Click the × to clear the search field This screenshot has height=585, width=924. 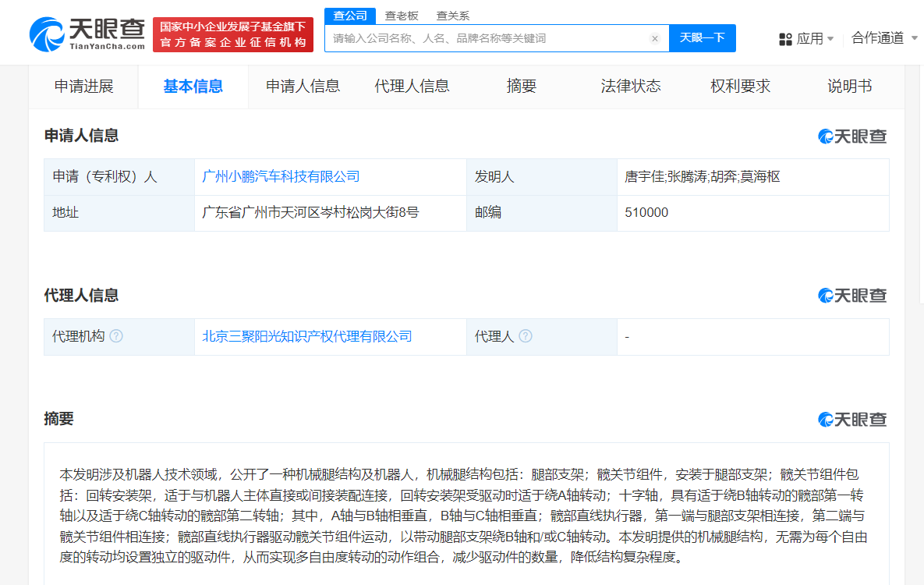point(654,37)
